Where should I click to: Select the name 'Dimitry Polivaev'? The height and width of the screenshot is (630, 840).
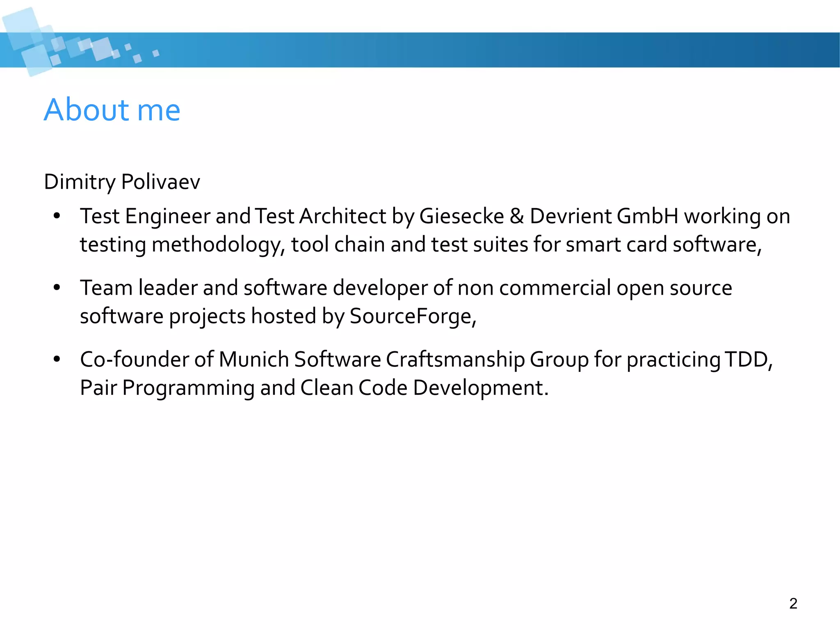pyautogui.click(x=122, y=182)
